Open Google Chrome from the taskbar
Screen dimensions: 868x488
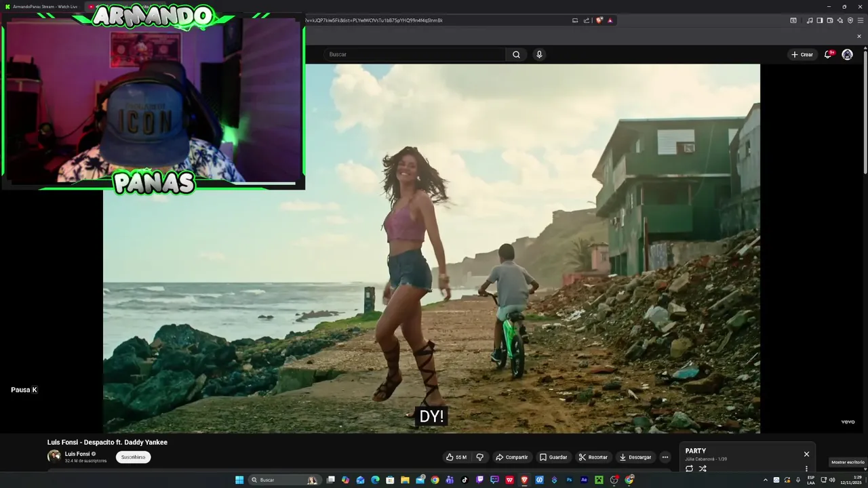(x=435, y=480)
